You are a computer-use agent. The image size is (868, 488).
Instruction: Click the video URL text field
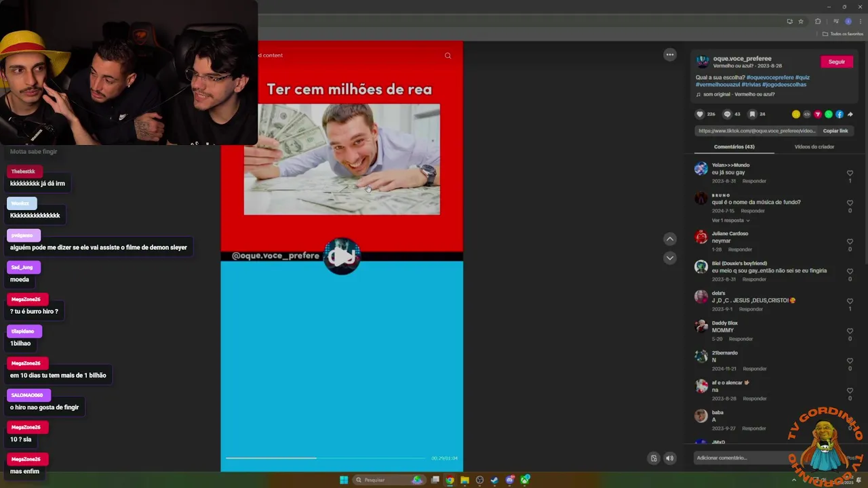click(x=757, y=131)
